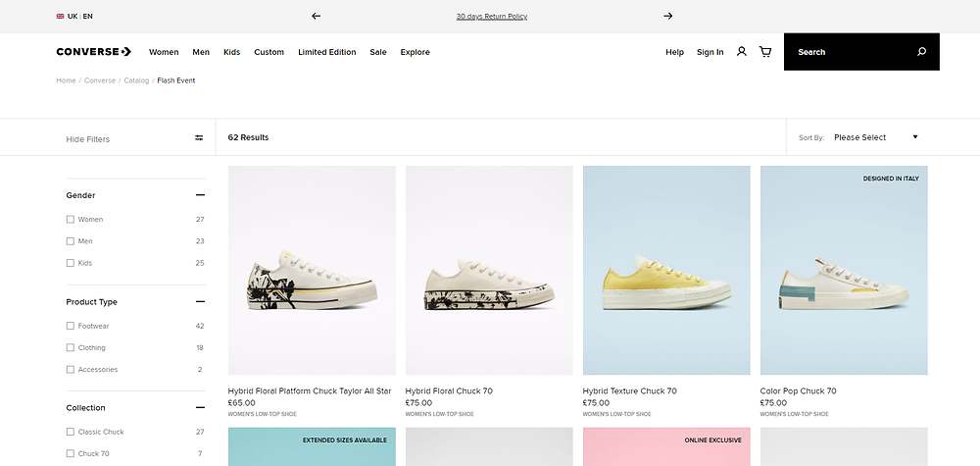Open Hybrid Floral Chuck 70 shoe image
Image resolution: width=980 pixels, height=466 pixels.
(x=489, y=270)
